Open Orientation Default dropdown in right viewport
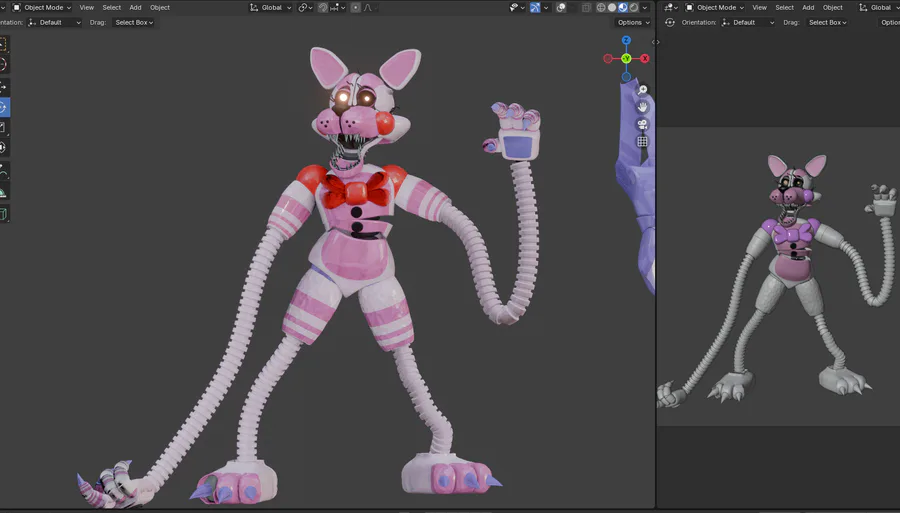Screen dimensions: 900x513 pos(748,22)
